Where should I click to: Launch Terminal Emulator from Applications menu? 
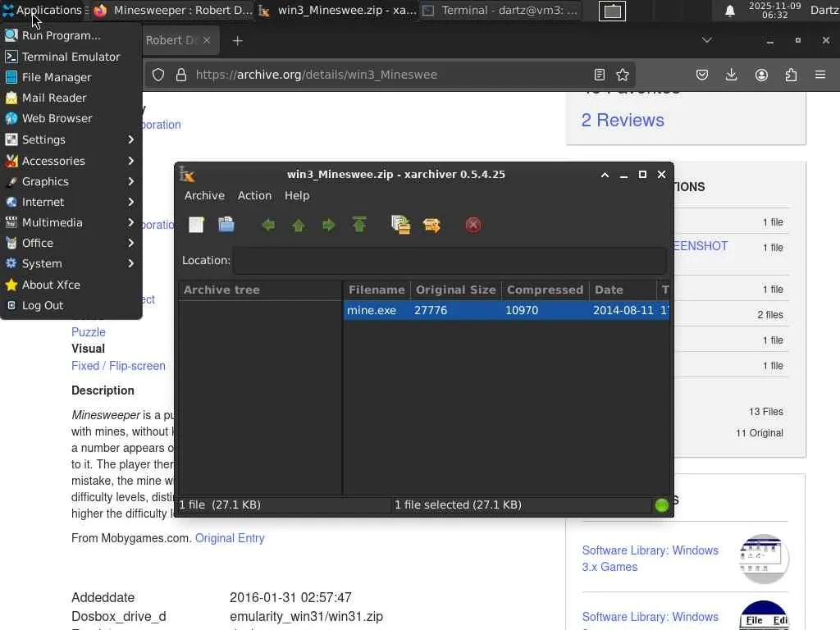[71, 57]
